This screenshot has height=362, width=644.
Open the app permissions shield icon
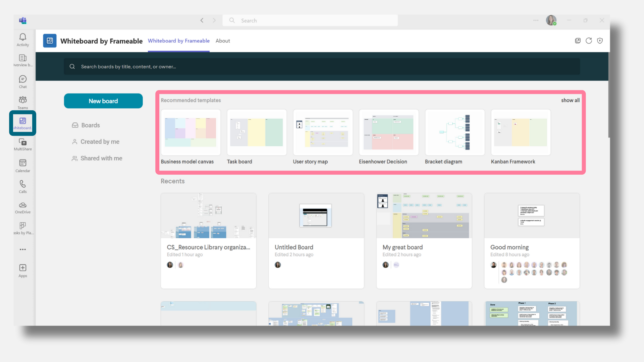pos(600,41)
